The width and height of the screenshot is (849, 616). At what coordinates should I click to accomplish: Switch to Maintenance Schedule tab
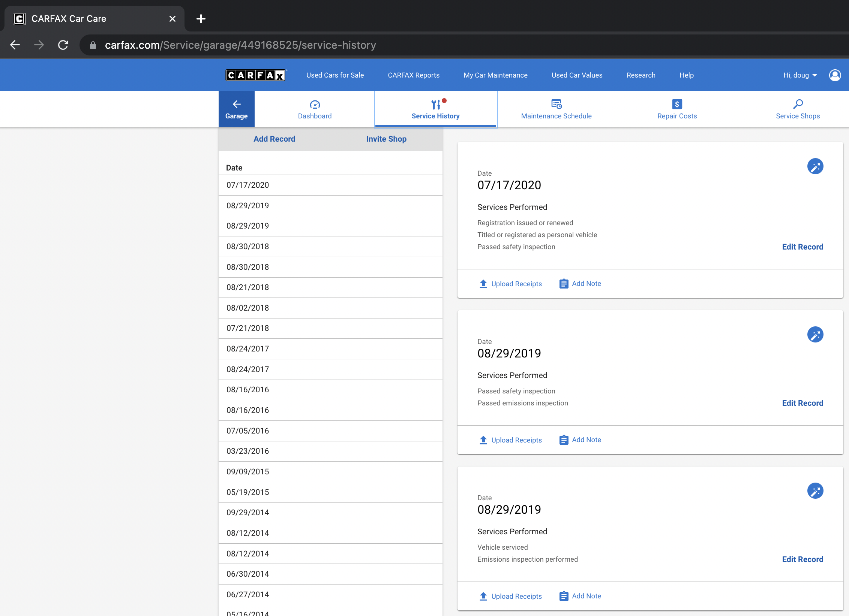point(556,109)
